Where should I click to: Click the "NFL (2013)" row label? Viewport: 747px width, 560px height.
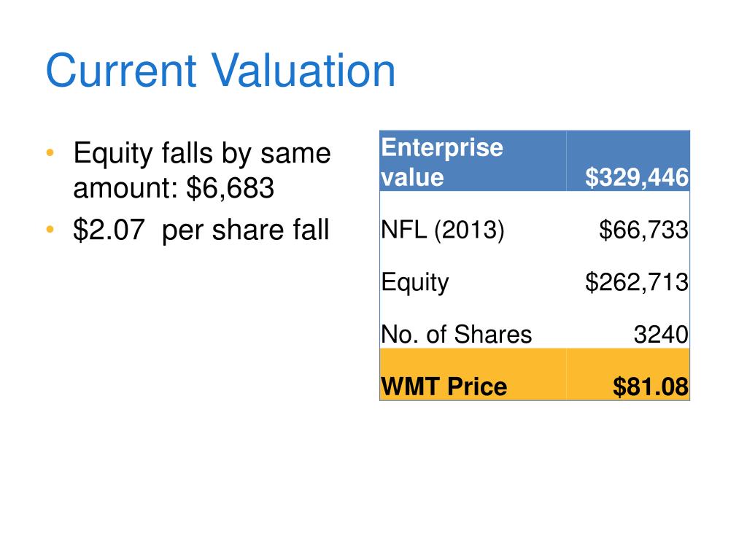coord(443,230)
